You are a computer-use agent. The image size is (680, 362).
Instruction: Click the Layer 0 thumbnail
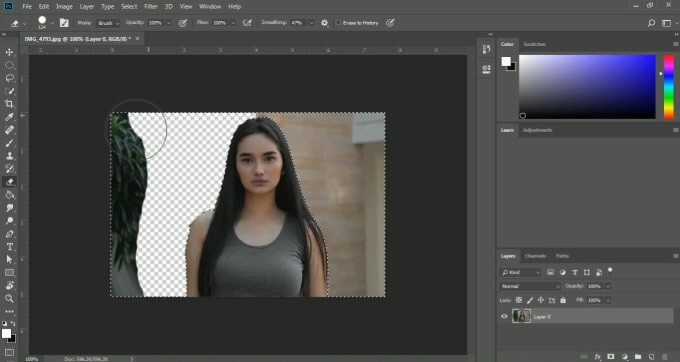pyautogui.click(x=521, y=316)
